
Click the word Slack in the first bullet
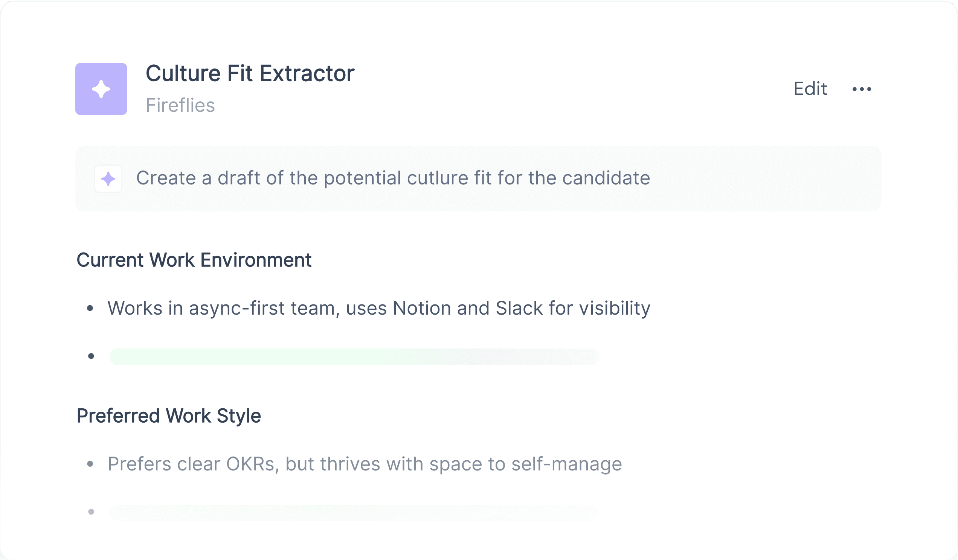(519, 308)
